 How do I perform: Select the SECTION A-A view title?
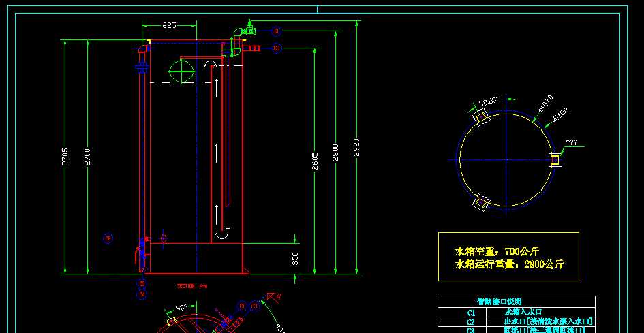187,286
